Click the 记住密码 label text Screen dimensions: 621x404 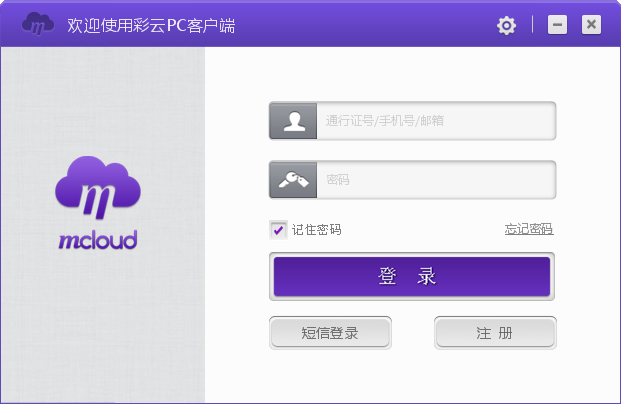[x=316, y=230]
